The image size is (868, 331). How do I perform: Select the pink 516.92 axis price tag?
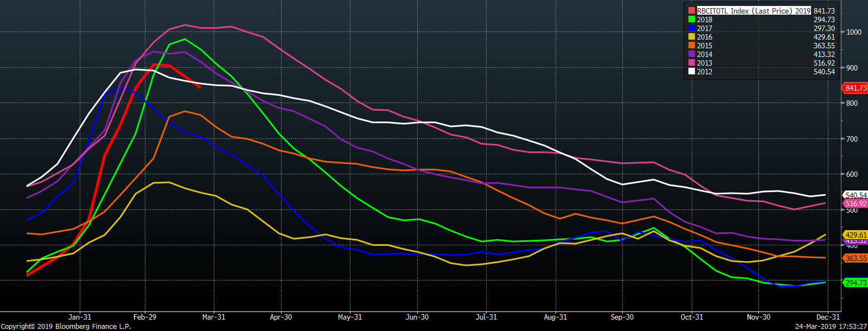coord(856,204)
